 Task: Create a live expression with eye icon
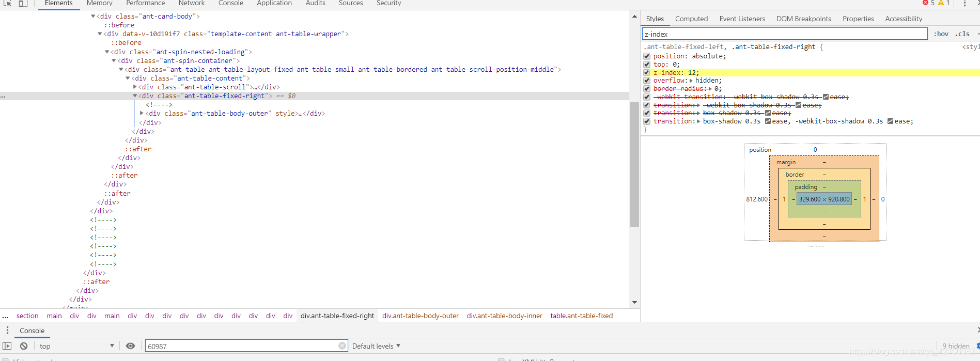(x=131, y=346)
